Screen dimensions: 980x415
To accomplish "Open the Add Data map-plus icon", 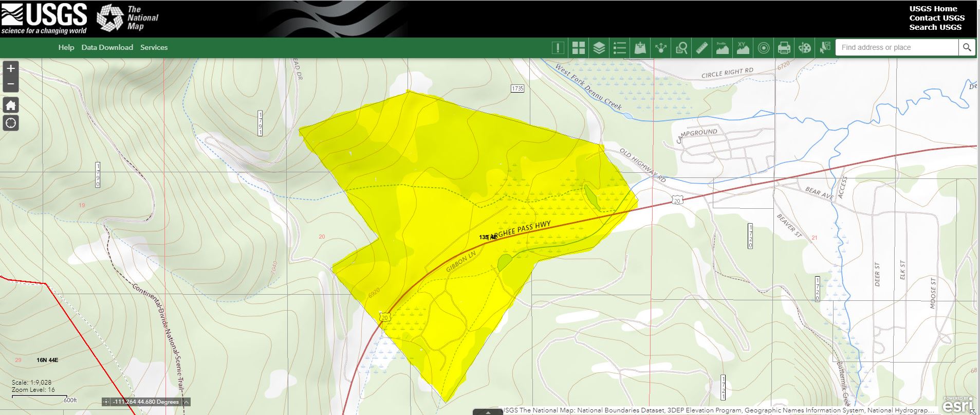I will [640, 48].
